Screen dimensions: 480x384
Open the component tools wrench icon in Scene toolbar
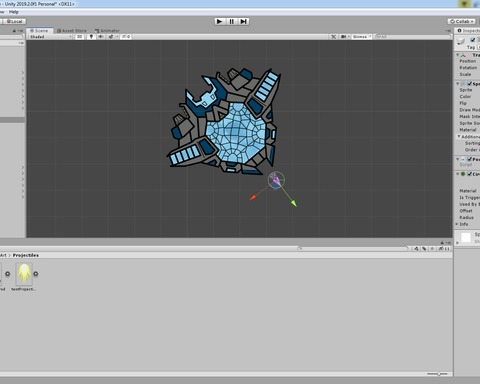coord(333,37)
